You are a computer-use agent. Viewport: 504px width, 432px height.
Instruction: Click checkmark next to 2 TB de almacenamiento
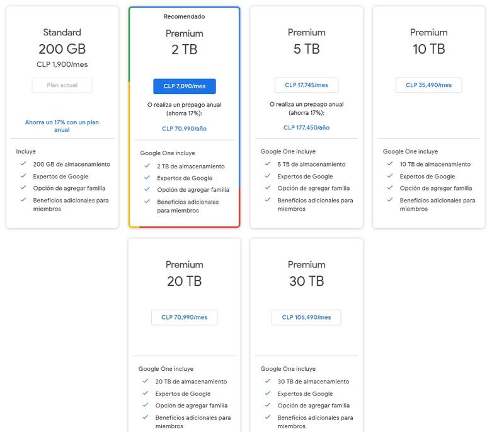click(147, 166)
